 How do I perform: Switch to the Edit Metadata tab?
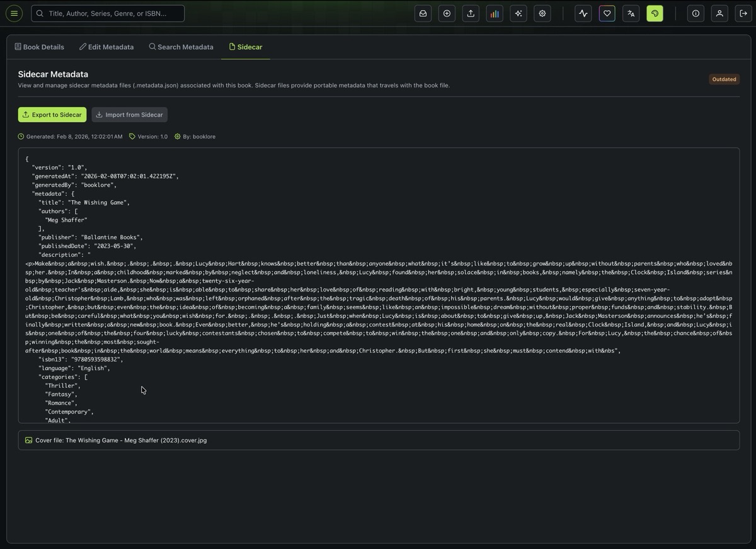pyautogui.click(x=106, y=47)
